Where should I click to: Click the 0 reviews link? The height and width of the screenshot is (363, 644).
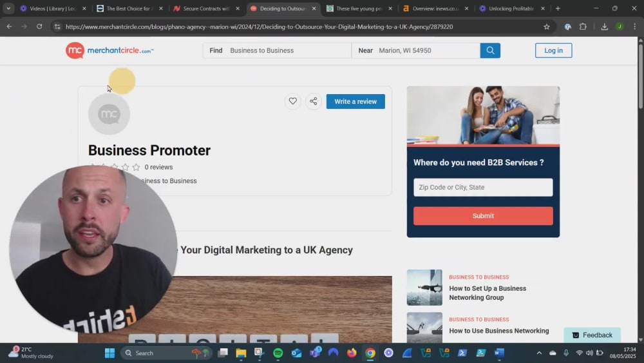pos(158,167)
